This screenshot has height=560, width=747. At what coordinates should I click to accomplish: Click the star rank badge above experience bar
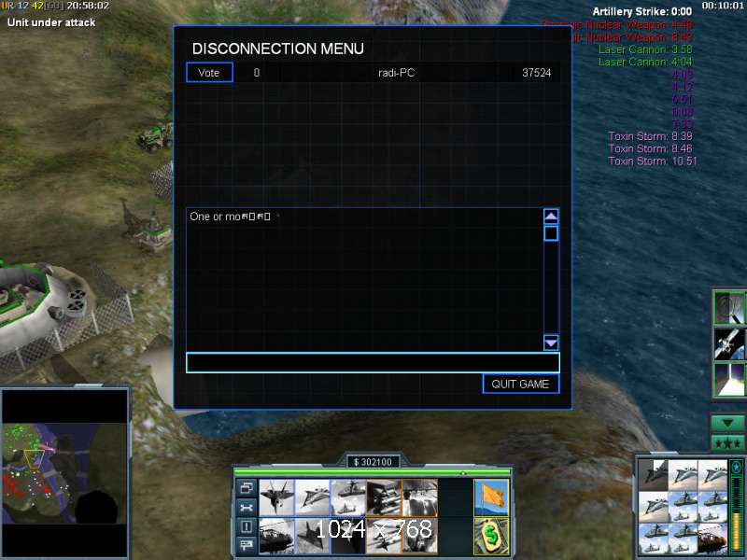[x=737, y=468]
